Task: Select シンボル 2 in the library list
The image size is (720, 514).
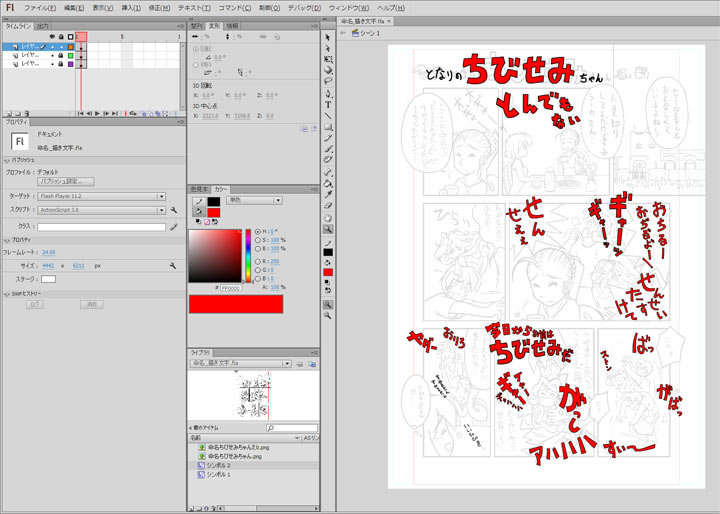Action: pyautogui.click(x=219, y=466)
